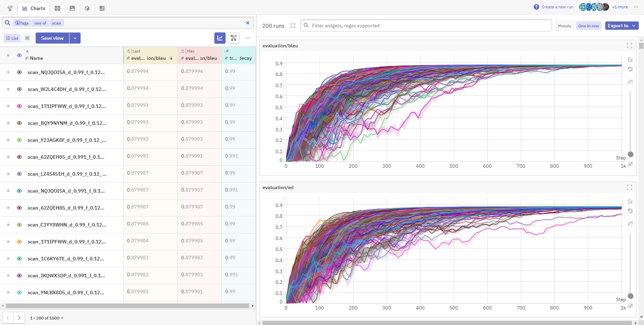Screen dimensions: 644x325
Task: Click smoothing slider handle on evaluation/bleu chart
Action: point(631,154)
